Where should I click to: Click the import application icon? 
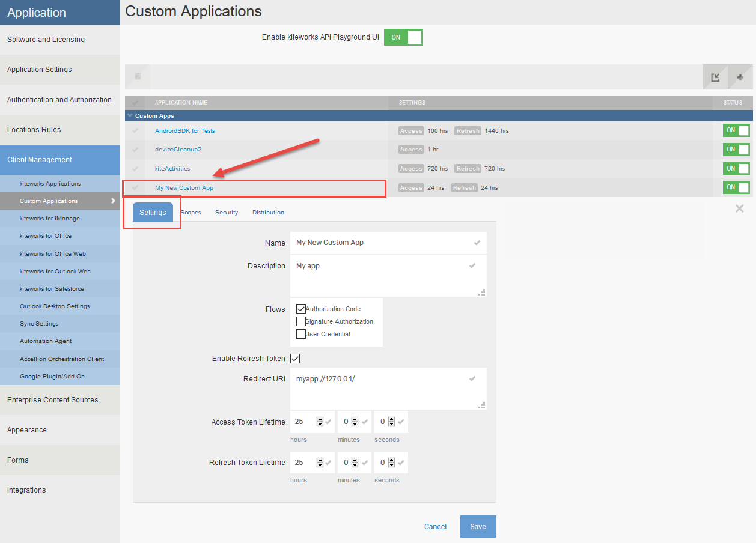[x=715, y=77]
